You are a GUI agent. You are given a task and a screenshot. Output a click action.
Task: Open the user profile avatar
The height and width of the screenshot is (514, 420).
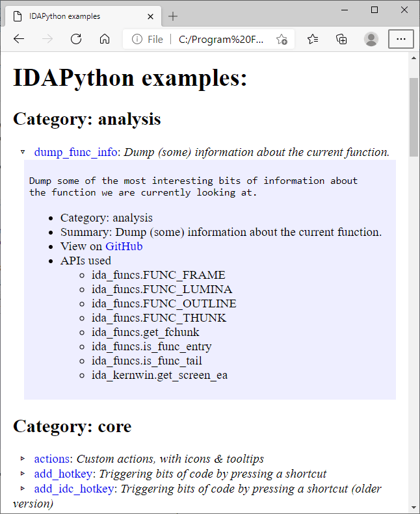371,39
